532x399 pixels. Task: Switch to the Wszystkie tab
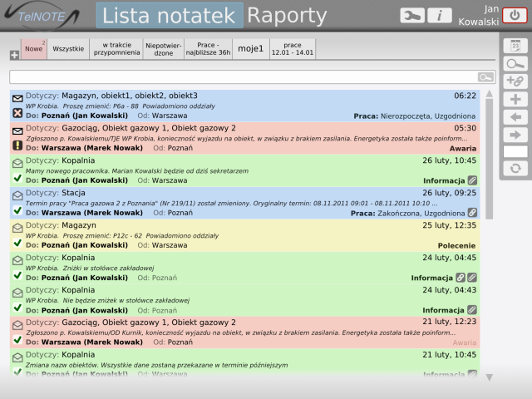pos(68,50)
